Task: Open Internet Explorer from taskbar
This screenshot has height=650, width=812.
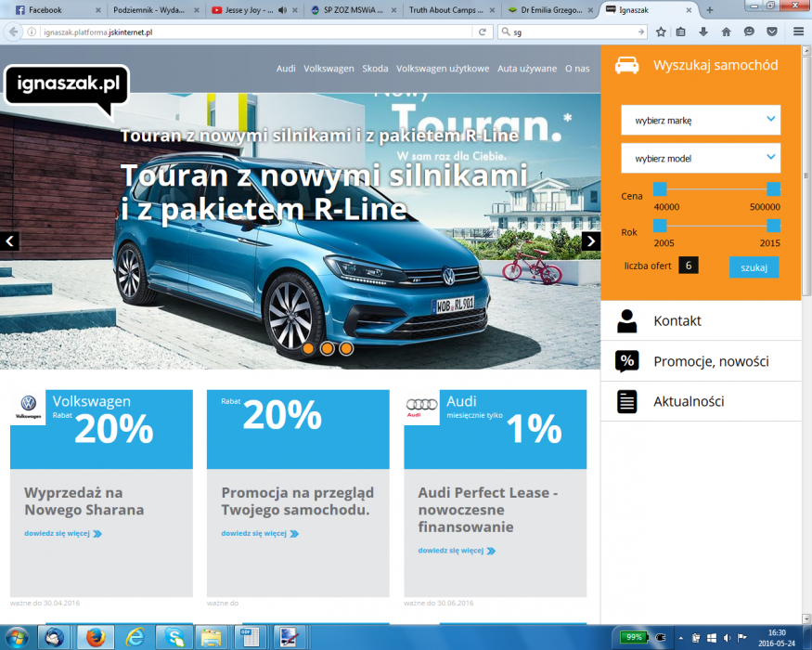Action: pos(135,638)
